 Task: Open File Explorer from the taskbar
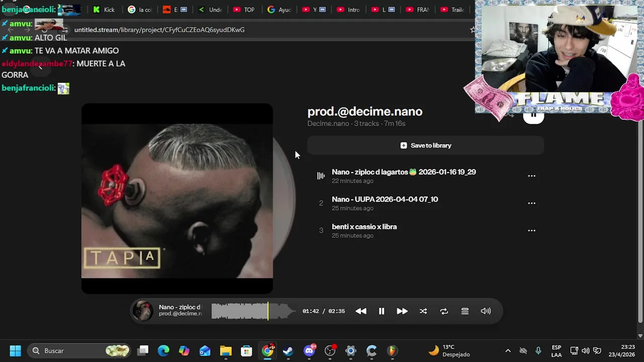[x=225, y=350]
